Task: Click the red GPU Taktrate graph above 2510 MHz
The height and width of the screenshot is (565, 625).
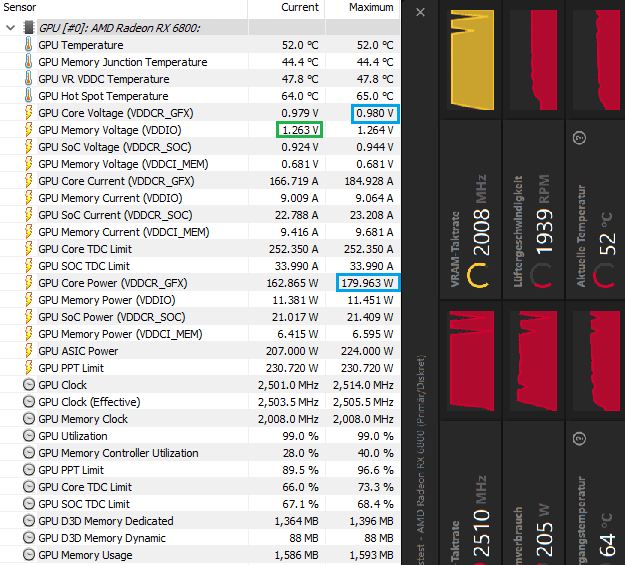Action: pos(472,361)
